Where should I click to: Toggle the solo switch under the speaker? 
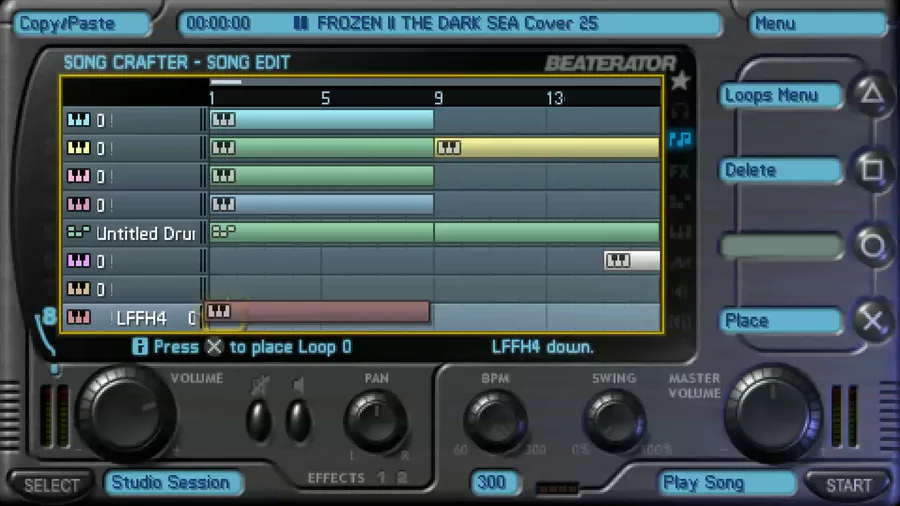298,421
